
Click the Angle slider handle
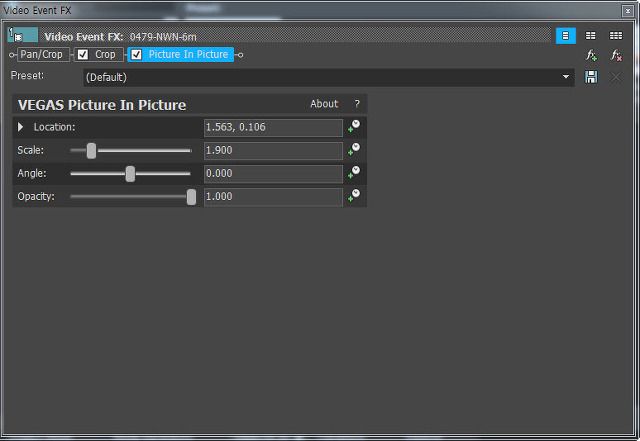130,174
